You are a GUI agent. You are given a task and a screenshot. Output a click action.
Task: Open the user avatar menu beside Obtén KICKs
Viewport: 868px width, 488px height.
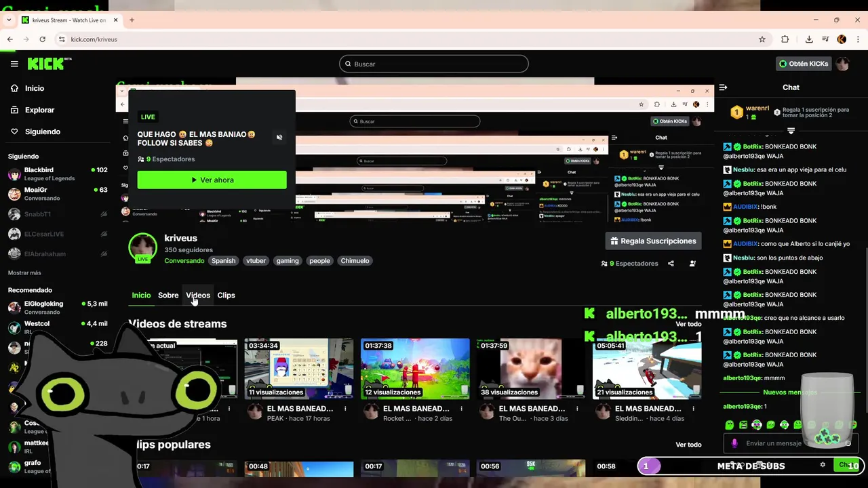click(x=843, y=64)
